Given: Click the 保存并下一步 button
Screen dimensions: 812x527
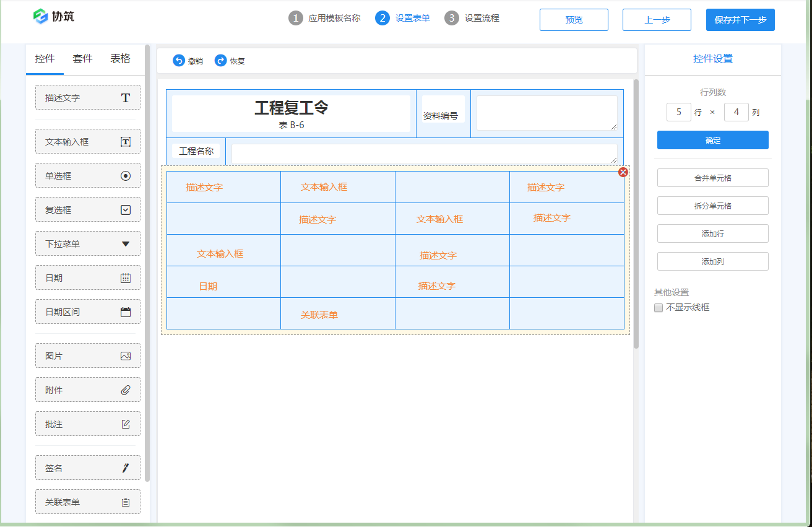Looking at the screenshot, I should coord(740,19).
